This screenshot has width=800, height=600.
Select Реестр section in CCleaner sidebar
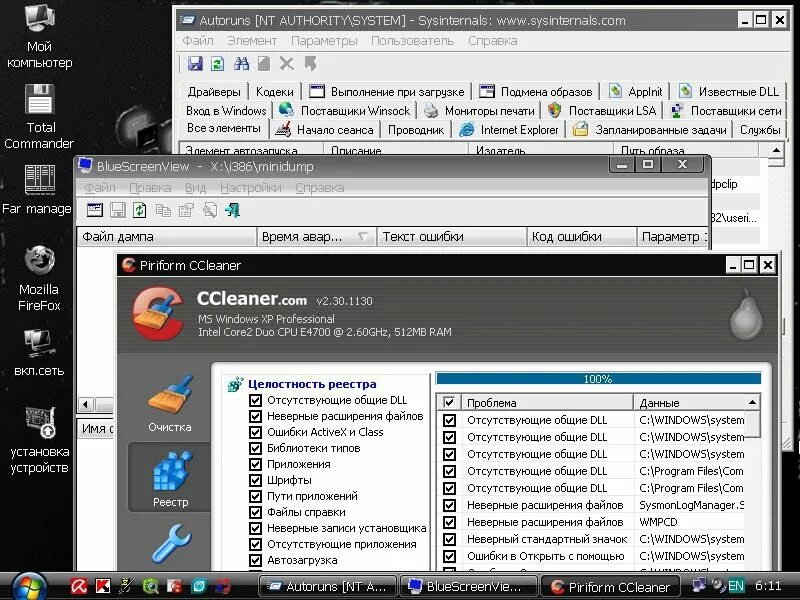(x=170, y=479)
